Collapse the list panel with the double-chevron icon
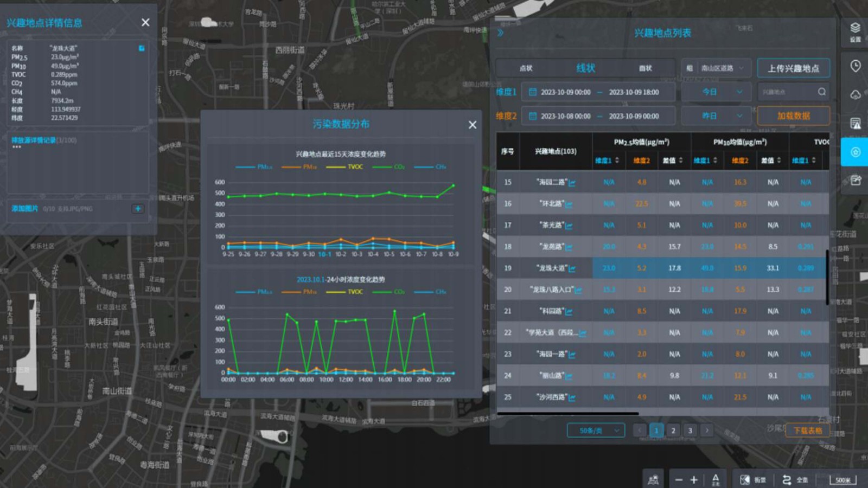The width and height of the screenshot is (868, 488). point(500,33)
